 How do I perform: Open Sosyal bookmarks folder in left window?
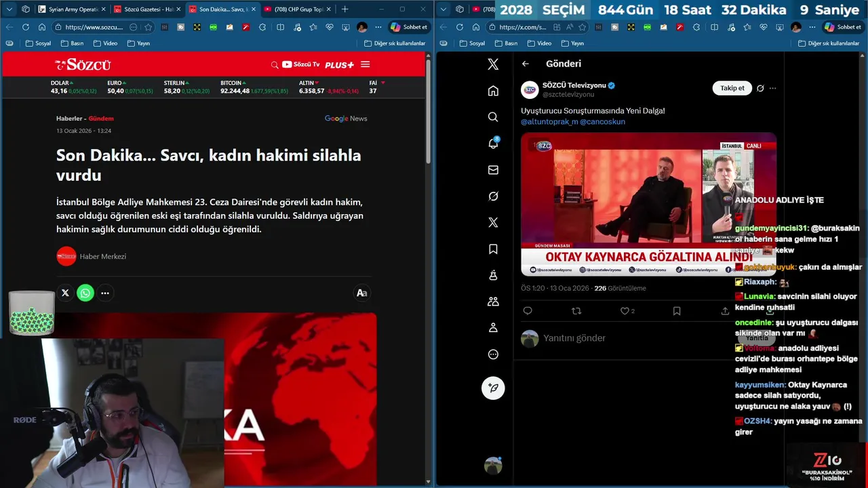coord(38,43)
